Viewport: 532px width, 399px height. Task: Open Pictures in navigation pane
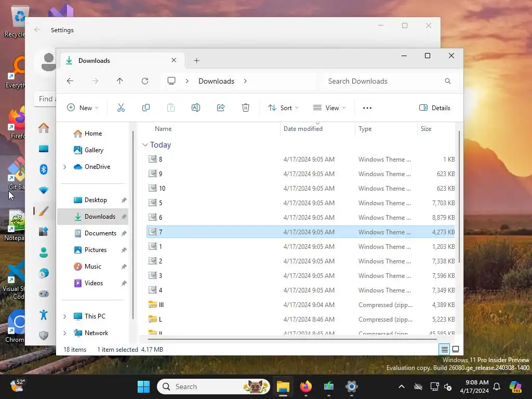pyautogui.click(x=90, y=250)
